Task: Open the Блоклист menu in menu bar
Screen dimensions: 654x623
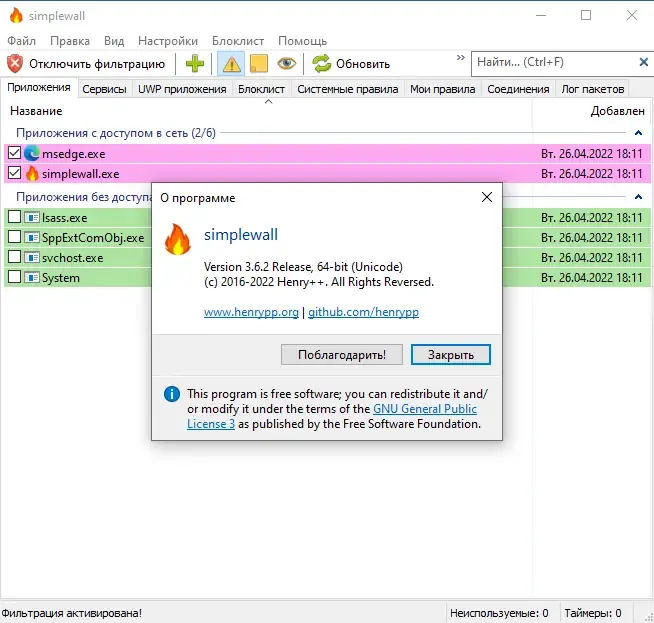Action: pos(238,41)
